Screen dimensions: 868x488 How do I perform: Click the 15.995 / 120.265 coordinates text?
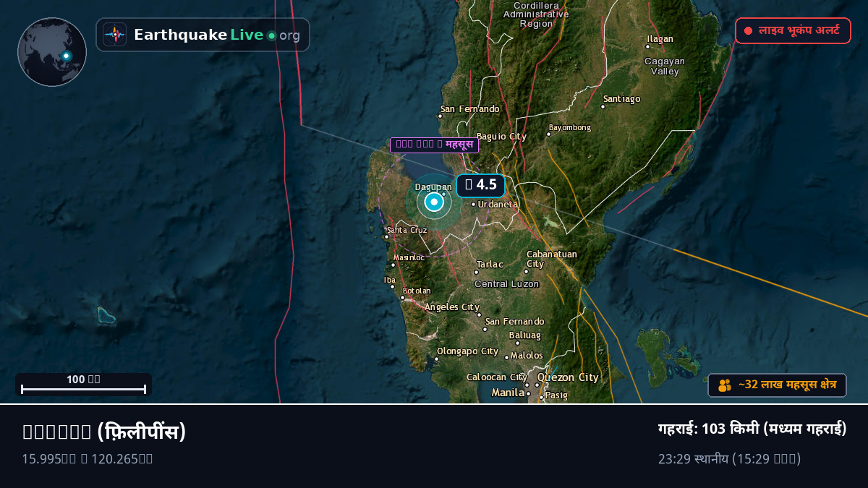point(88,458)
